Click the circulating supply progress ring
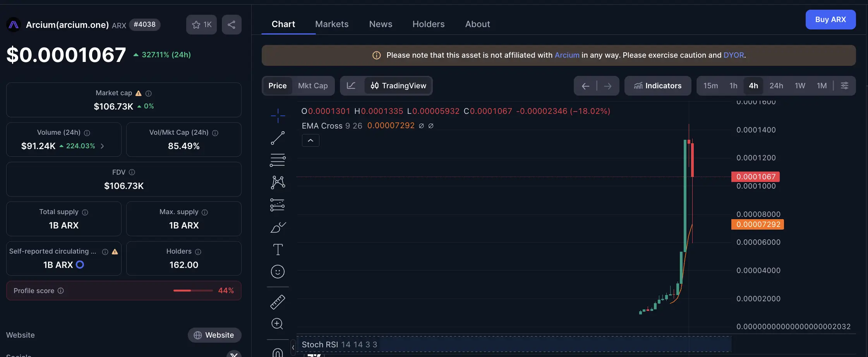The height and width of the screenshot is (357, 868). click(x=80, y=265)
